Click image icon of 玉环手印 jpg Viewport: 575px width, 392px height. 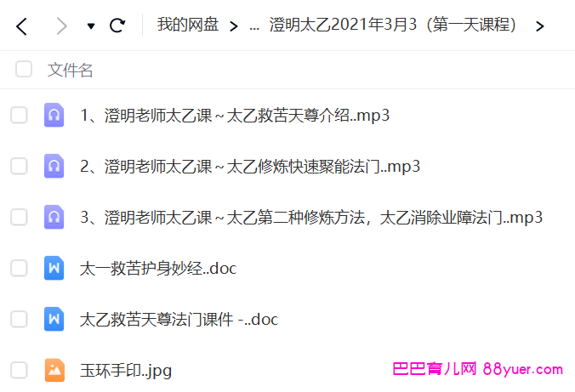click(x=54, y=370)
